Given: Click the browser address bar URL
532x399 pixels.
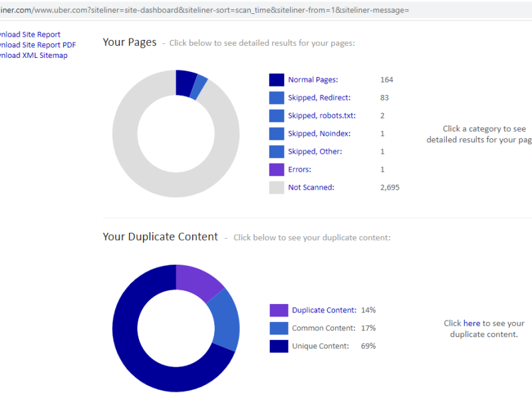Looking at the screenshot, I should click(199, 10).
